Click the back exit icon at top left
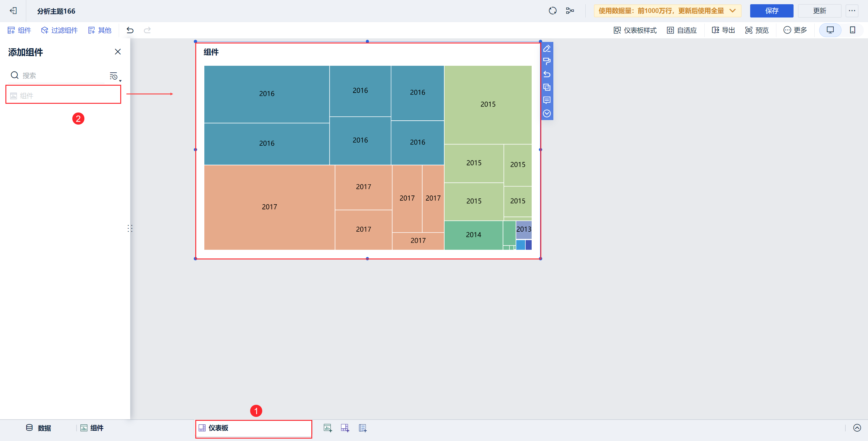 13,11
